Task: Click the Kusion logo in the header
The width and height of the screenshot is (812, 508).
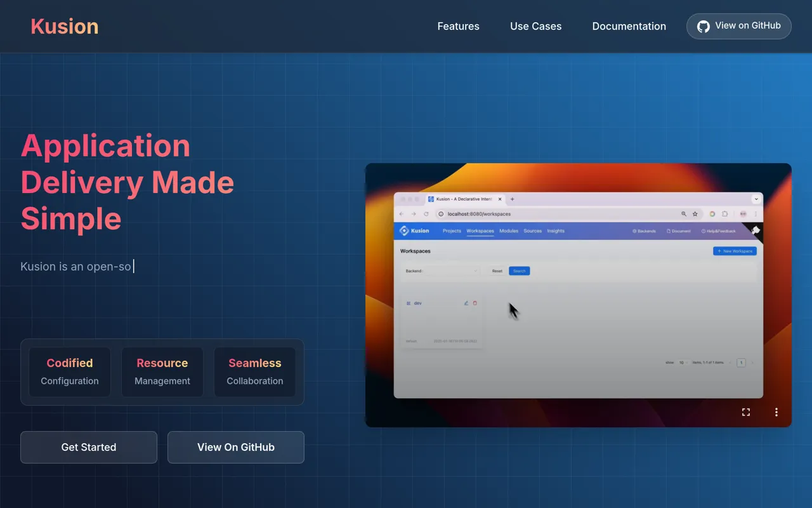Action: tap(65, 26)
